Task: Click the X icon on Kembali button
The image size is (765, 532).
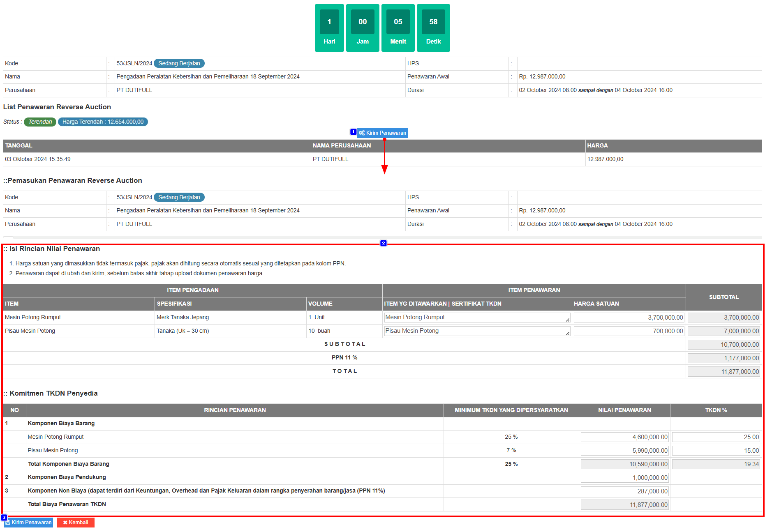Action: (65, 523)
